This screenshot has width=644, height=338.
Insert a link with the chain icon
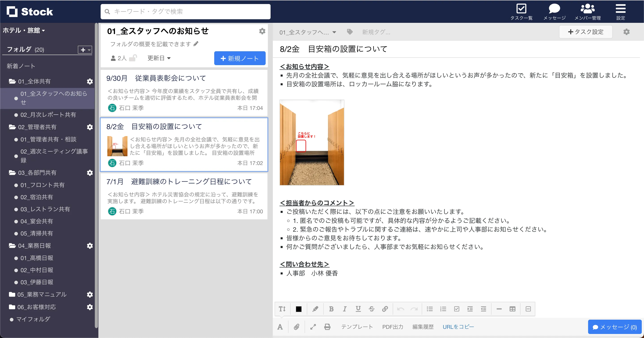tap(385, 309)
